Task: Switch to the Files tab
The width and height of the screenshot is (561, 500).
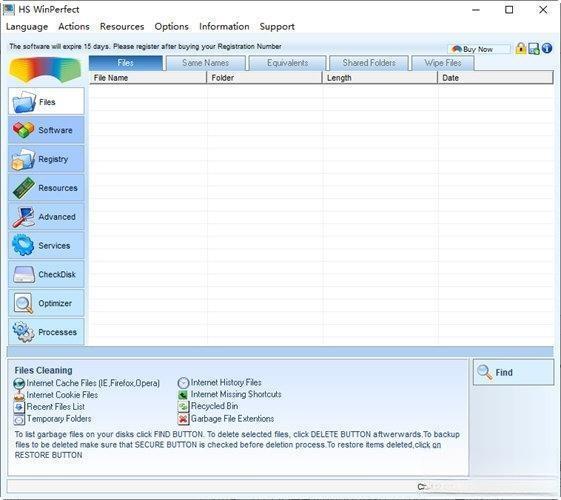Action: tap(126, 63)
